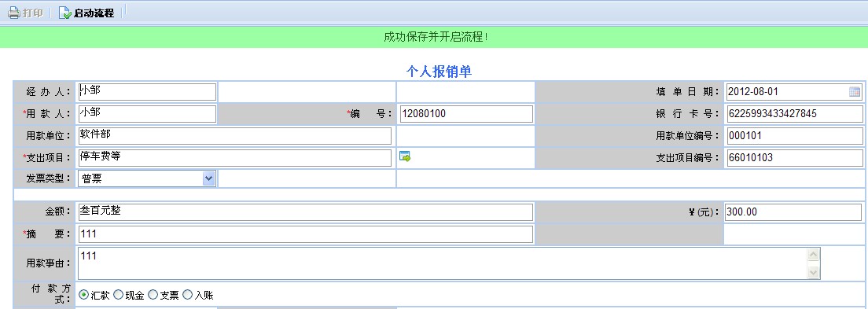Click the 支出项目编号 field 66010103

click(x=794, y=158)
